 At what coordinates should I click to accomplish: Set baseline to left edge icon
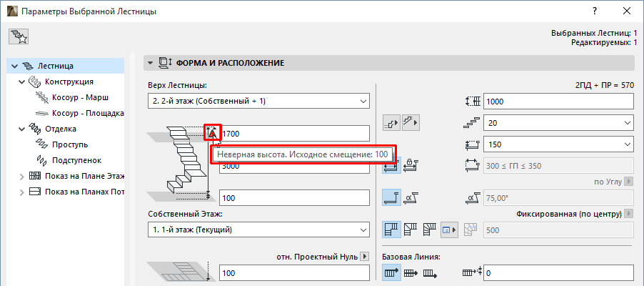391,273
